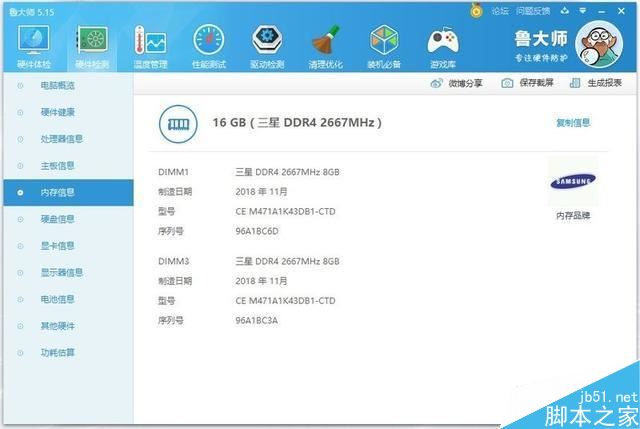Select 内存信息 in sidebar
The width and height of the screenshot is (640, 429).
click(x=68, y=192)
